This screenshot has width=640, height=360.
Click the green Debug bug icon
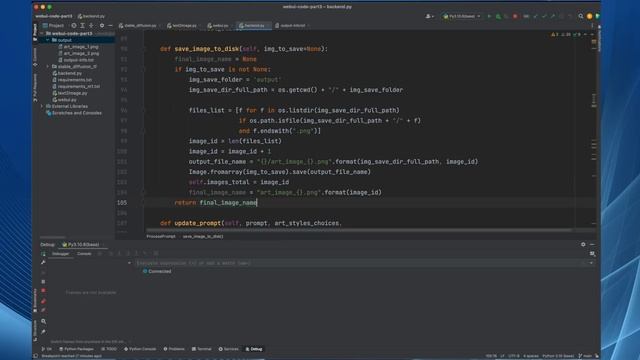tap(498, 16)
